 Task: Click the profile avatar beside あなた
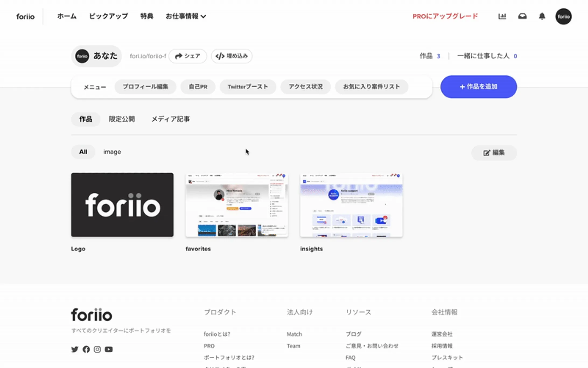pos(82,56)
